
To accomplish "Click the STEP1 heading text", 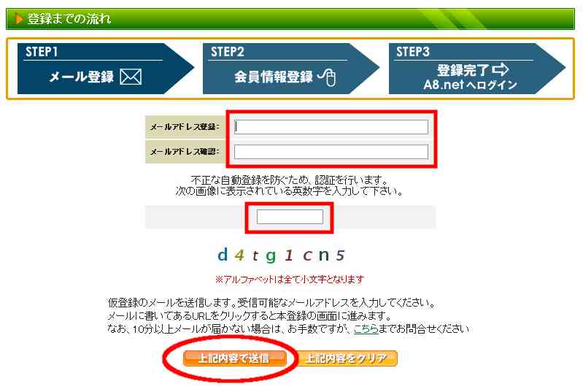I will click(42, 52).
